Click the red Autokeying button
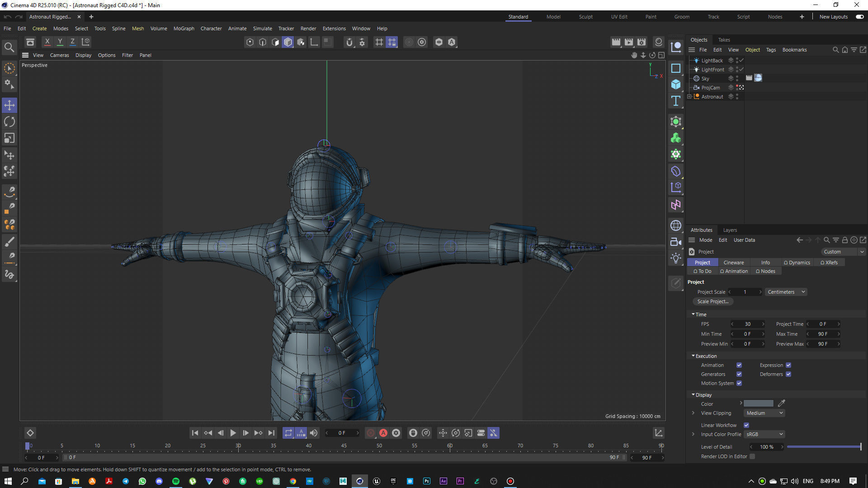The image size is (868, 488). (x=383, y=433)
